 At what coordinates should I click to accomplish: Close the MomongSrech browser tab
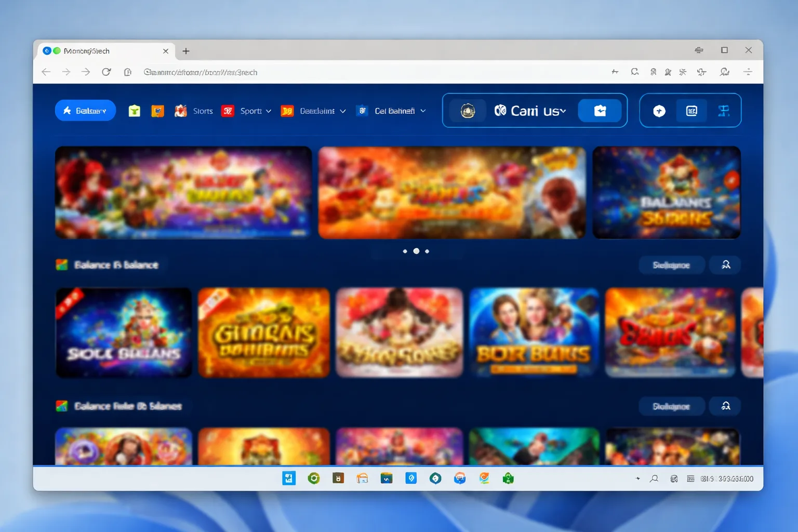click(x=166, y=51)
